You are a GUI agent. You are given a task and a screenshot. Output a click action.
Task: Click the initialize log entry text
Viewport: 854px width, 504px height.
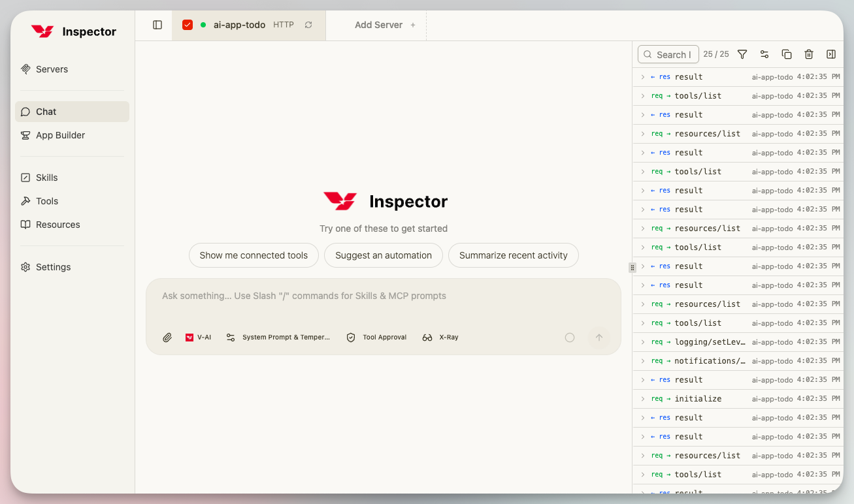pos(698,399)
